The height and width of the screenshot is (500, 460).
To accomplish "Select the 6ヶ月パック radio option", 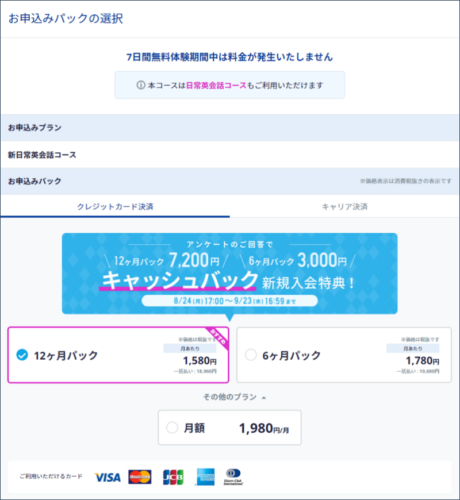I will click(x=251, y=355).
